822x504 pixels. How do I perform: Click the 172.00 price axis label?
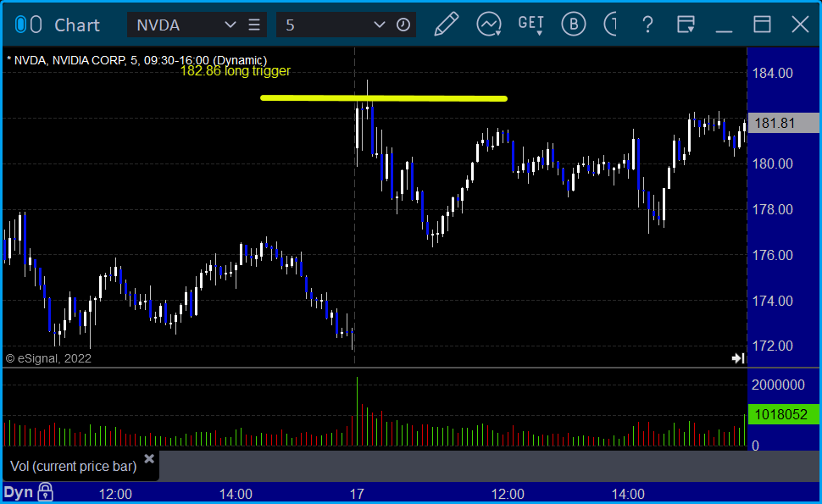tap(773, 346)
